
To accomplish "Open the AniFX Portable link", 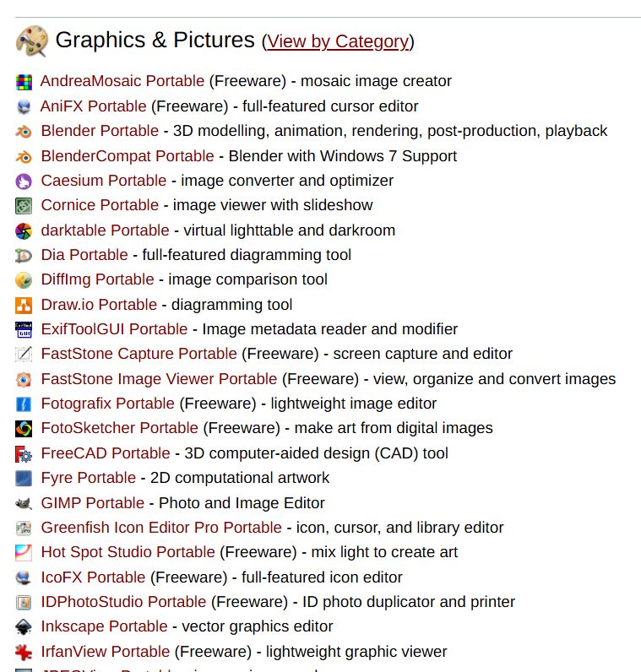I will 94,106.
